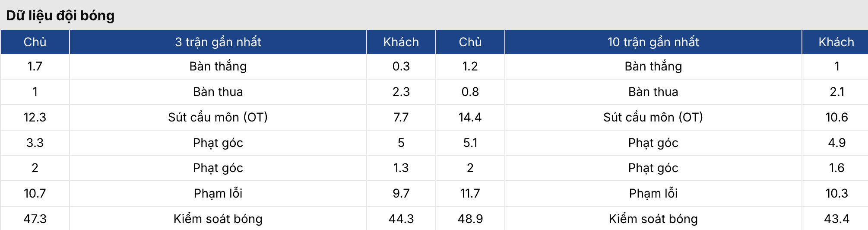Click the "Dữ liệu đội bóng" section title
The height and width of the screenshot is (230, 868).
[60, 16]
